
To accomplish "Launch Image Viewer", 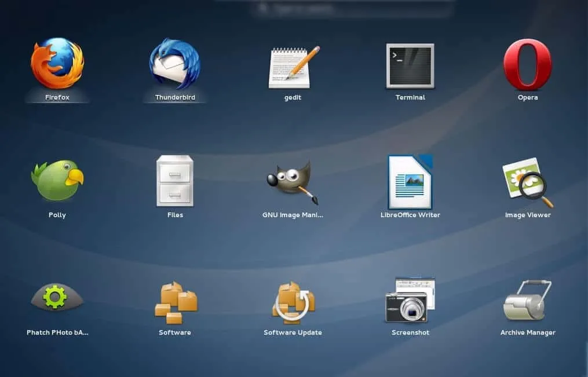I will (528, 182).
